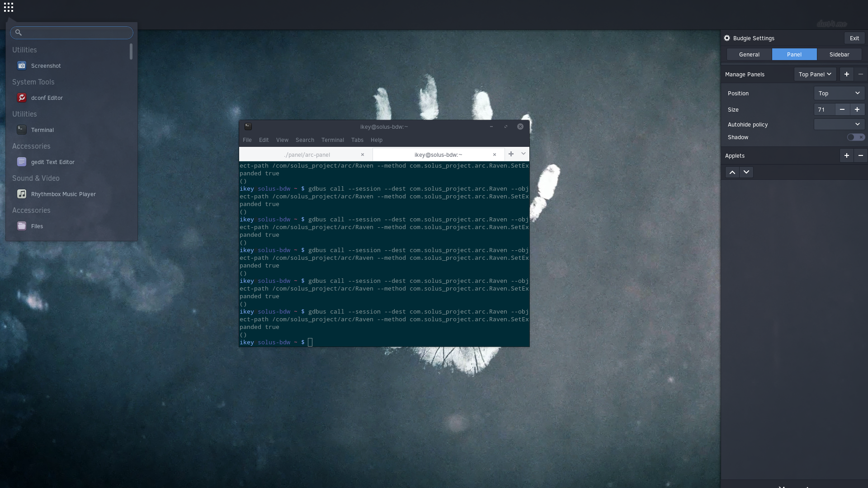The image size is (868, 488).
Task: Decrease panel Size with minus button
Action: [x=842, y=110]
